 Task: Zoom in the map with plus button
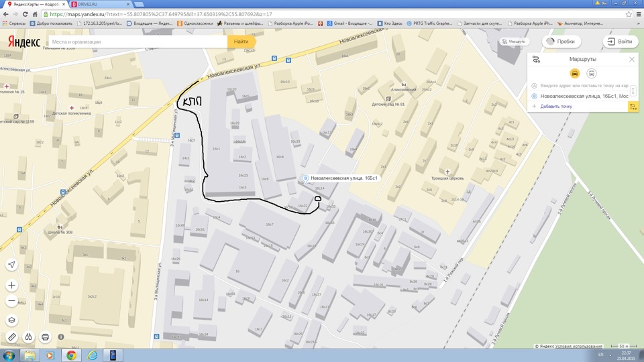click(11, 286)
